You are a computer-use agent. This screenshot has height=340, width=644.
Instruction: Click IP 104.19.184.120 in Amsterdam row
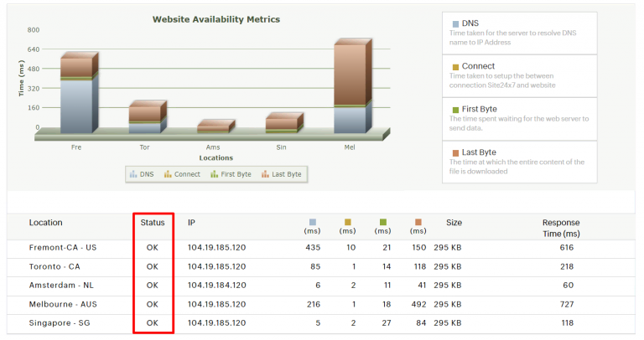tap(217, 286)
